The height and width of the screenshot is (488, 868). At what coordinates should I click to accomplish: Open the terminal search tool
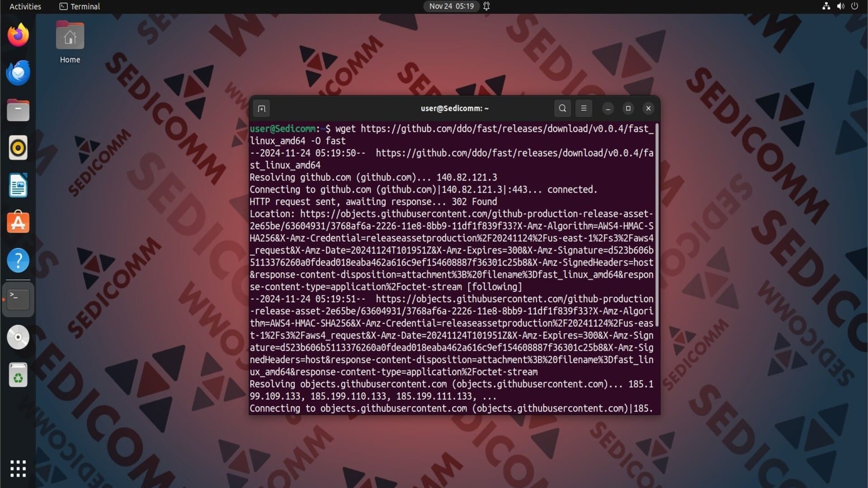pos(562,108)
